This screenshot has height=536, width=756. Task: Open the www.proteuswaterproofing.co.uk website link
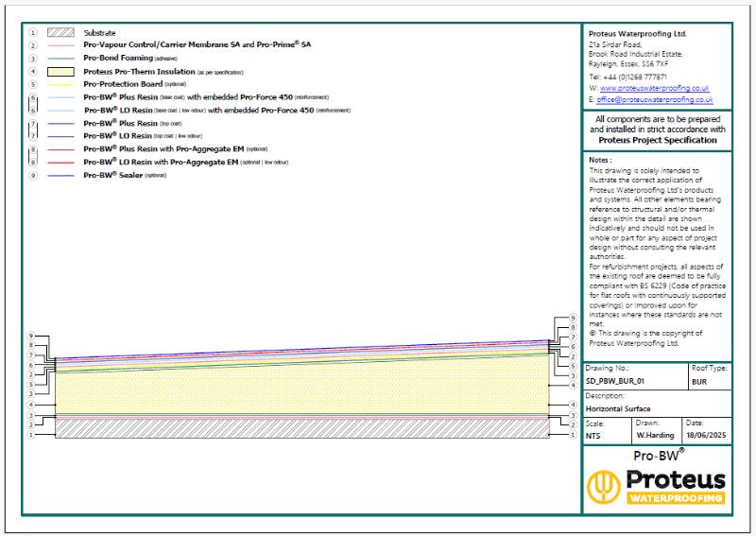654,88
